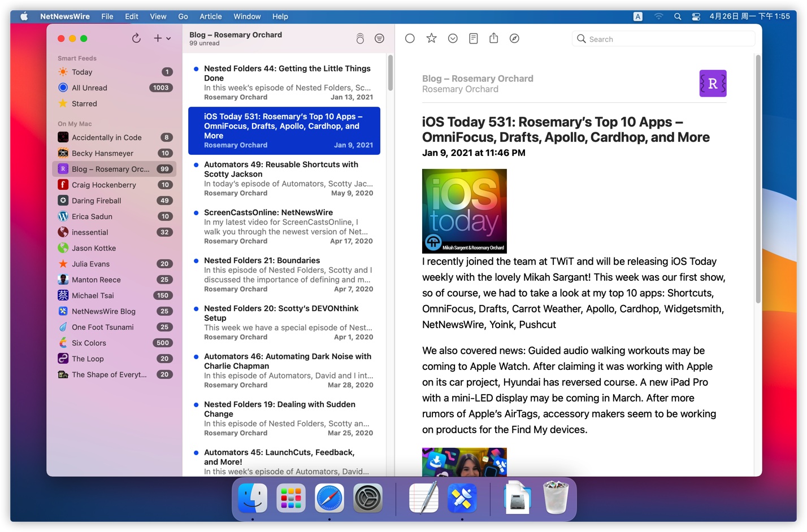Click the 500 badge next to Six Colors
807x532 pixels.
pos(163,343)
